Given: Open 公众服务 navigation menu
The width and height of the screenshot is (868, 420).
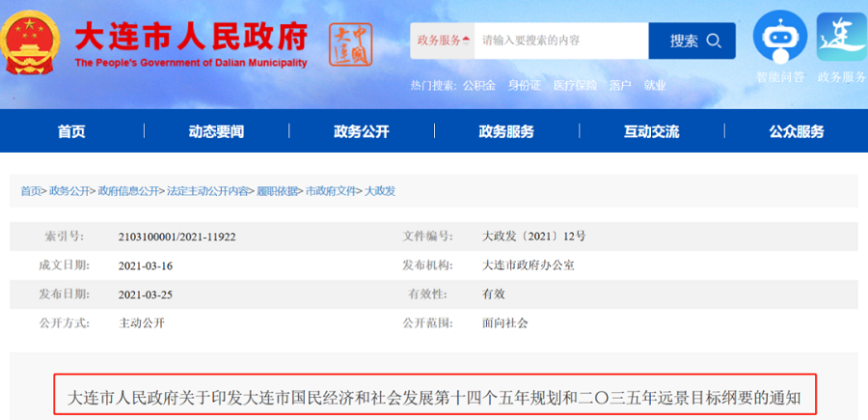Looking at the screenshot, I should [x=796, y=131].
